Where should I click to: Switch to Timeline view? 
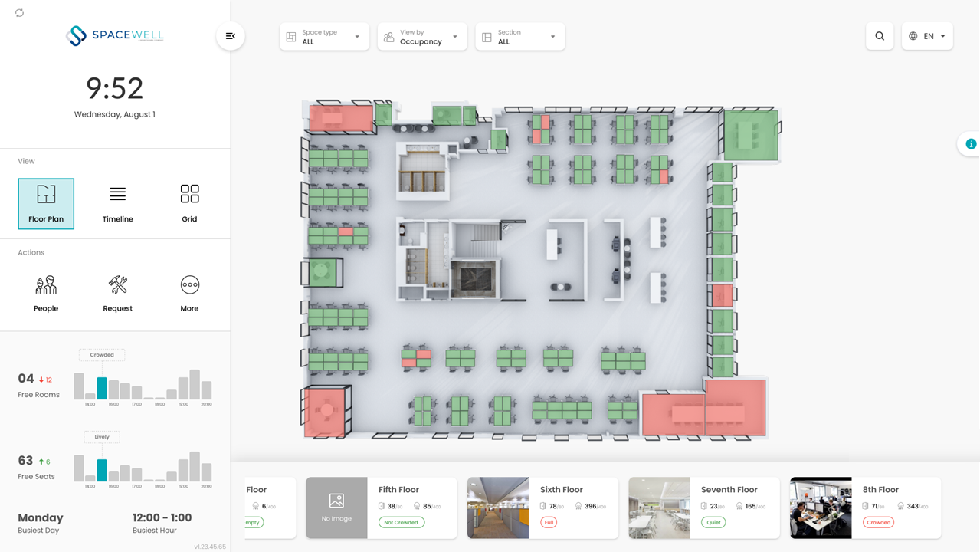[x=117, y=204]
